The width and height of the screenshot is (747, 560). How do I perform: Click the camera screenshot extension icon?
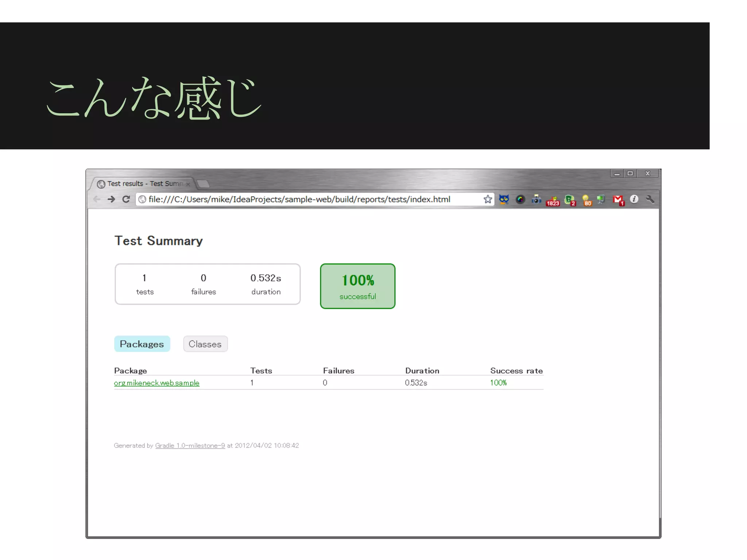536,199
